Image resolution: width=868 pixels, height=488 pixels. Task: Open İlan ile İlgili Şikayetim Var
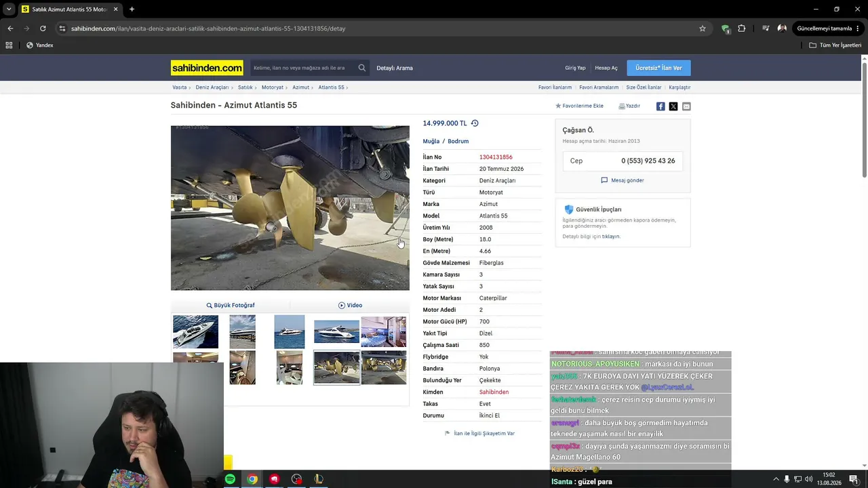pyautogui.click(x=480, y=433)
